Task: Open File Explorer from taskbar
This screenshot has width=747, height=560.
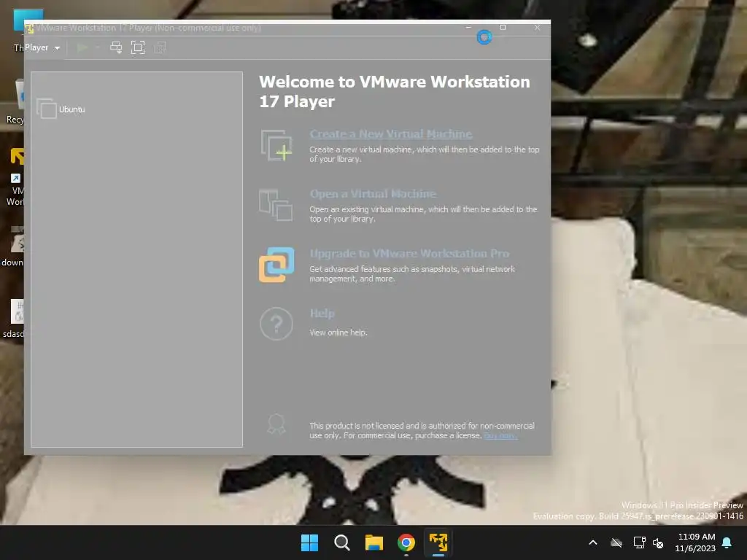Action: pyautogui.click(x=374, y=542)
